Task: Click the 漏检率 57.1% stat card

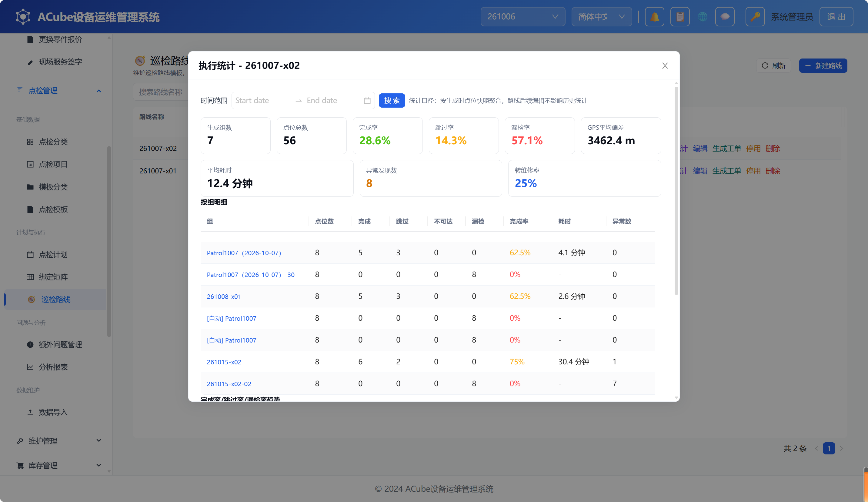Action: (x=539, y=136)
